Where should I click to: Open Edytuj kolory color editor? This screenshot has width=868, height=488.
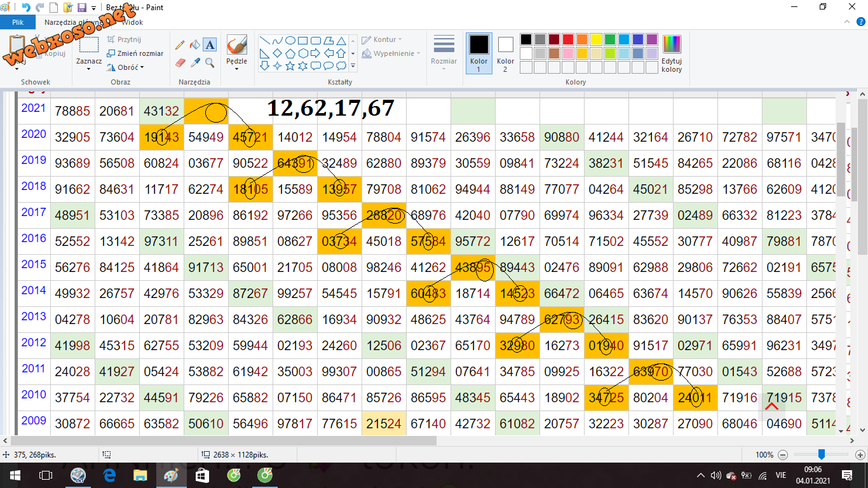(672, 53)
